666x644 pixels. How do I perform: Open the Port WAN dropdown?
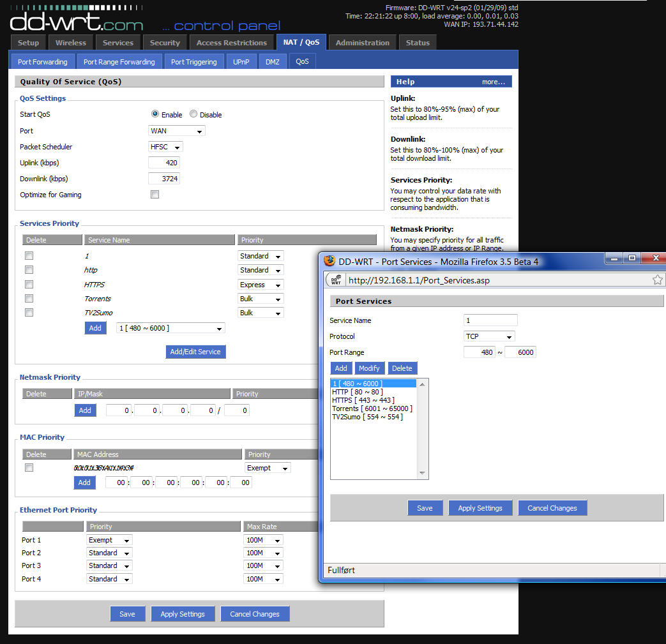coord(177,131)
